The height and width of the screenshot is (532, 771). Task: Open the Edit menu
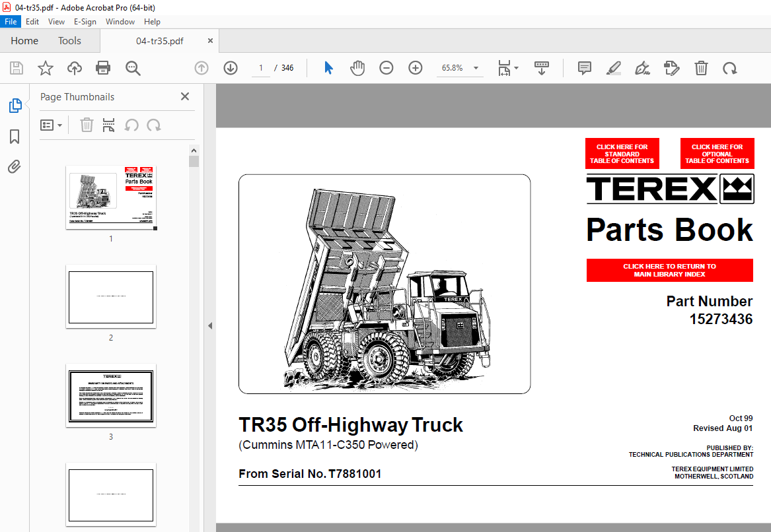click(x=32, y=22)
